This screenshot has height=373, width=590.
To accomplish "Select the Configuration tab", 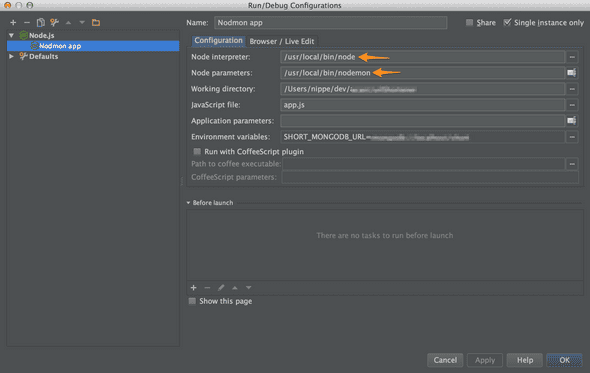I will (218, 41).
